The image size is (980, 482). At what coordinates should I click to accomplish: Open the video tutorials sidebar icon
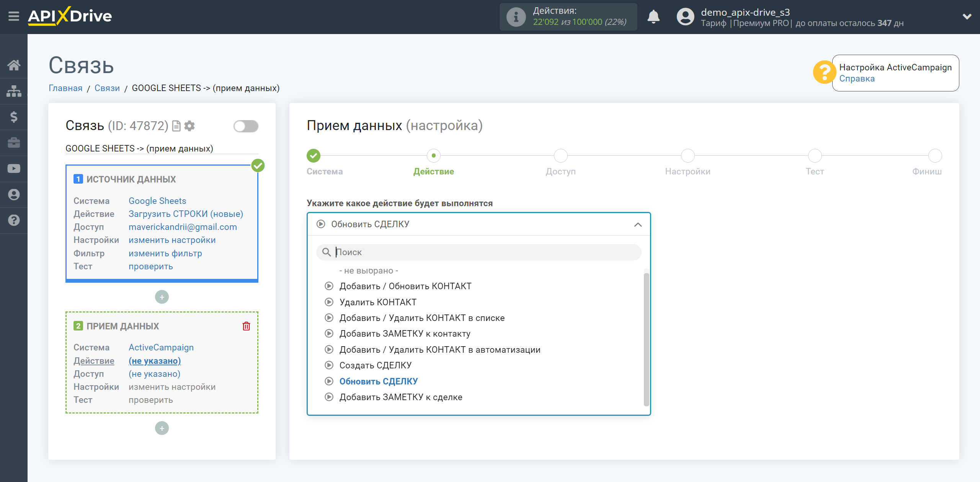(x=14, y=169)
